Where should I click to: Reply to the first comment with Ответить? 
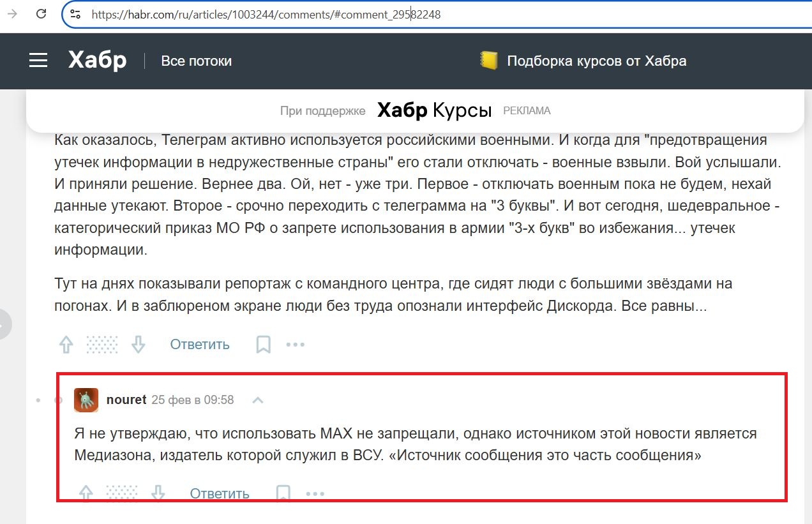[x=199, y=345]
